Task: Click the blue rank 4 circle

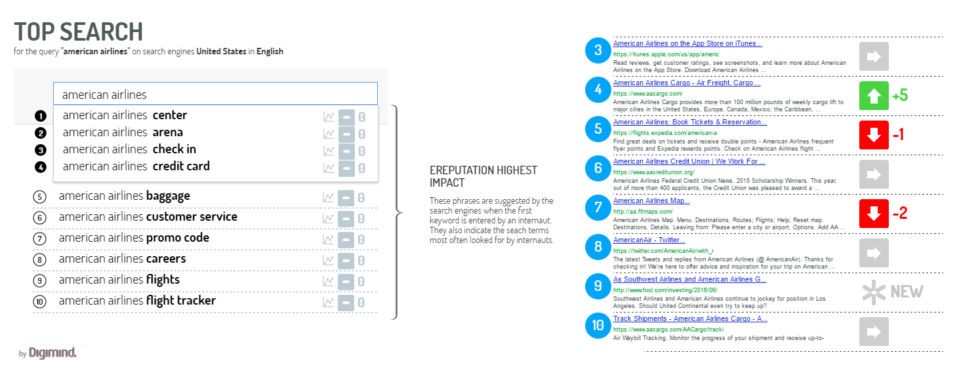Action: pyautogui.click(x=598, y=90)
